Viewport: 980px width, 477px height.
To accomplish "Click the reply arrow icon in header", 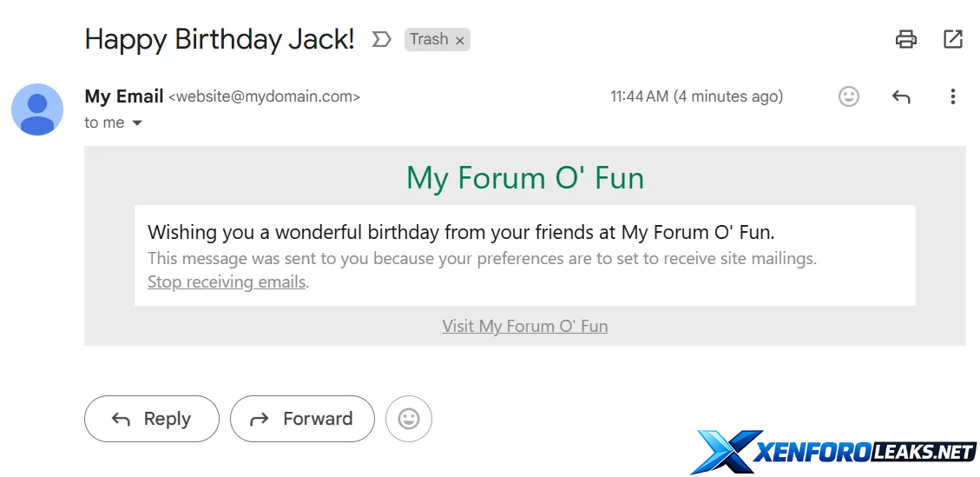I will [x=901, y=96].
